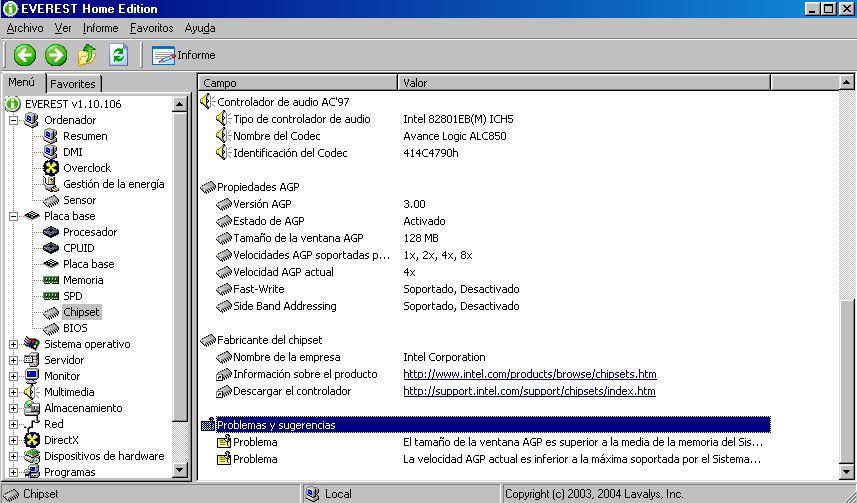Select the Nombre del Codec row
The width and height of the screenshot is (857, 503).
tap(485, 136)
